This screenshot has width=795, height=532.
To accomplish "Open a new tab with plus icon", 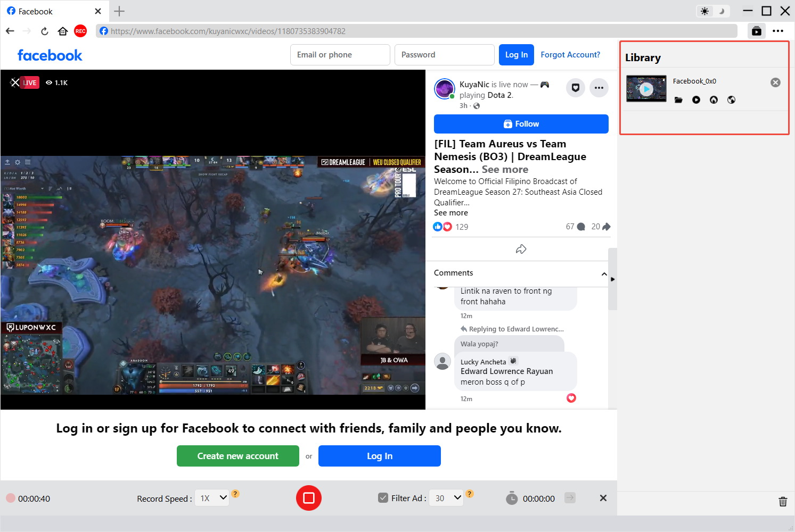I will pyautogui.click(x=119, y=11).
